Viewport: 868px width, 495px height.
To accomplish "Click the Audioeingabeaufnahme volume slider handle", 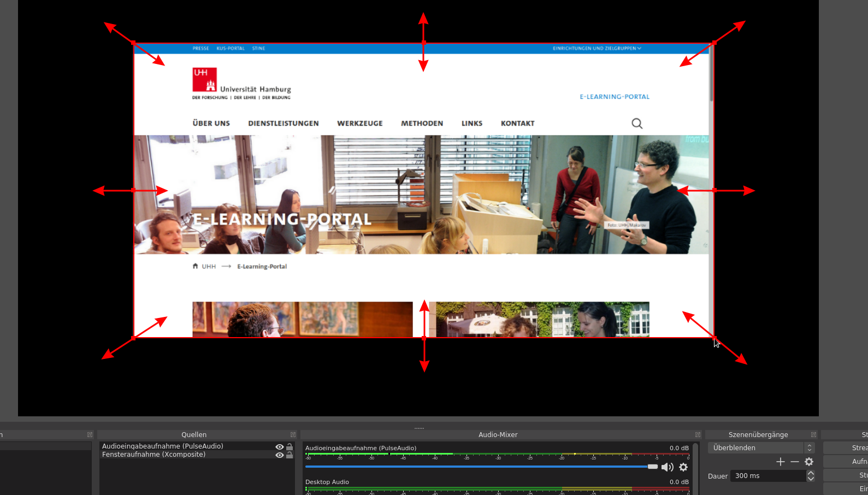I will (653, 467).
